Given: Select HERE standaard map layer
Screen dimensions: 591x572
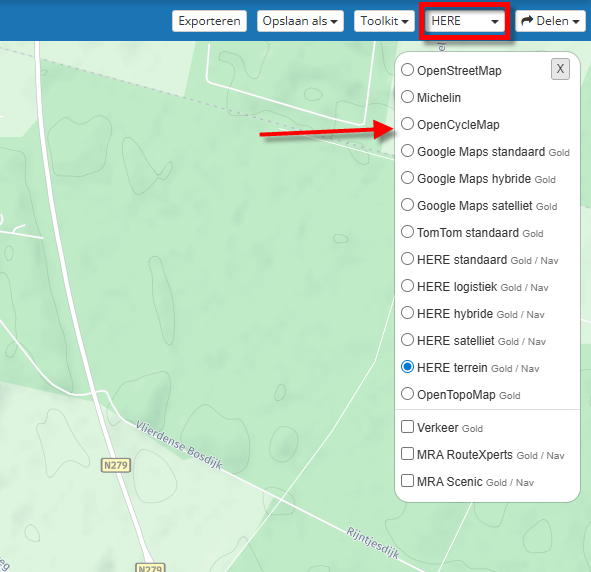Looking at the screenshot, I should pyautogui.click(x=407, y=259).
